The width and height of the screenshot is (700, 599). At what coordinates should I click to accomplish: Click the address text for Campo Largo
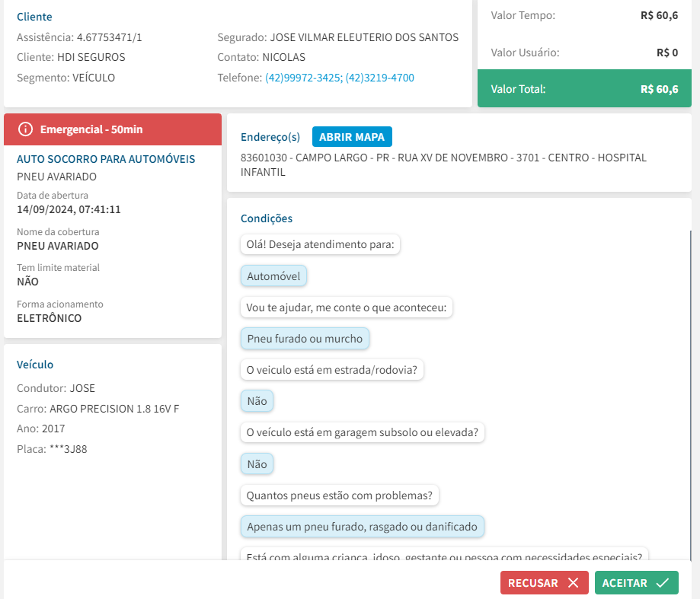pyautogui.click(x=443, y=164)
